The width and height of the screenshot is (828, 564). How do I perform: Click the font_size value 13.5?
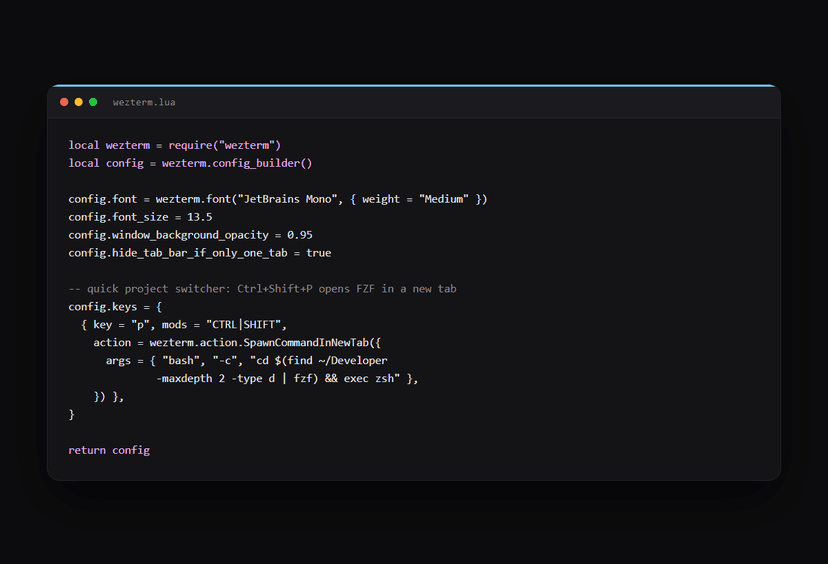click(200, 217)
